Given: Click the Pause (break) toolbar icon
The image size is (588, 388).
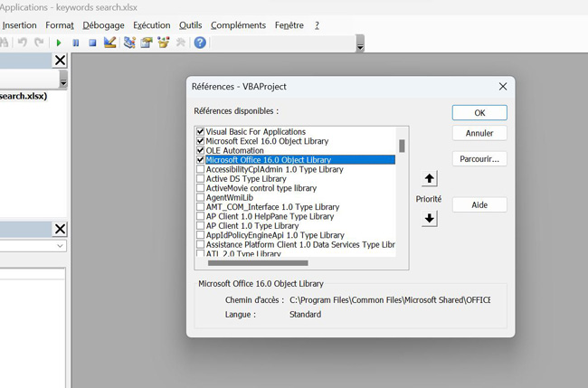Looking at the screenshot, I should click(76, 43).
